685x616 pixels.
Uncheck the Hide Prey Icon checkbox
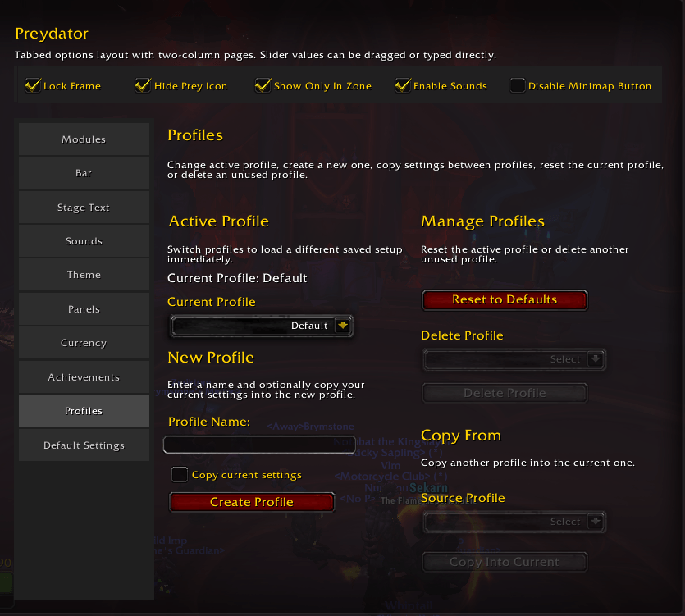coord(143,85)
